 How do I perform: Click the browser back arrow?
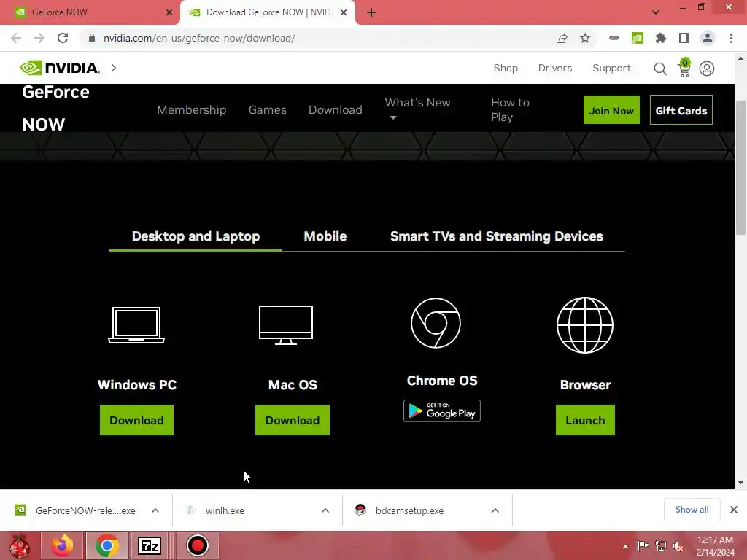[x=16, y=38]
